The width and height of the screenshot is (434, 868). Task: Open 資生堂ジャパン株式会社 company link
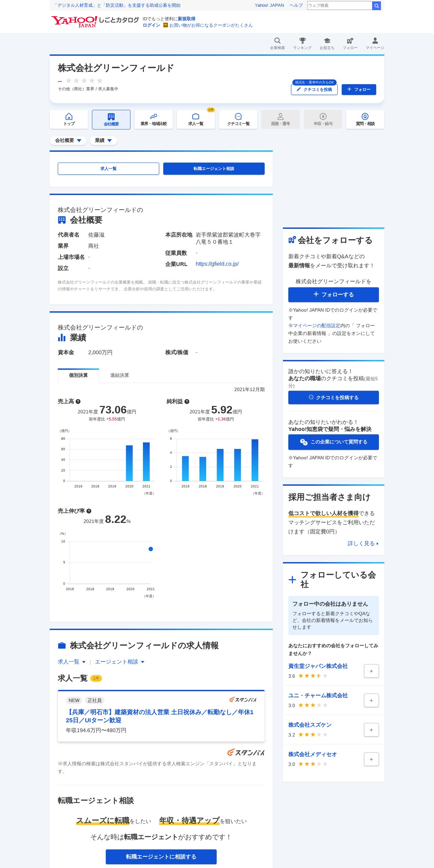[318, 666]
